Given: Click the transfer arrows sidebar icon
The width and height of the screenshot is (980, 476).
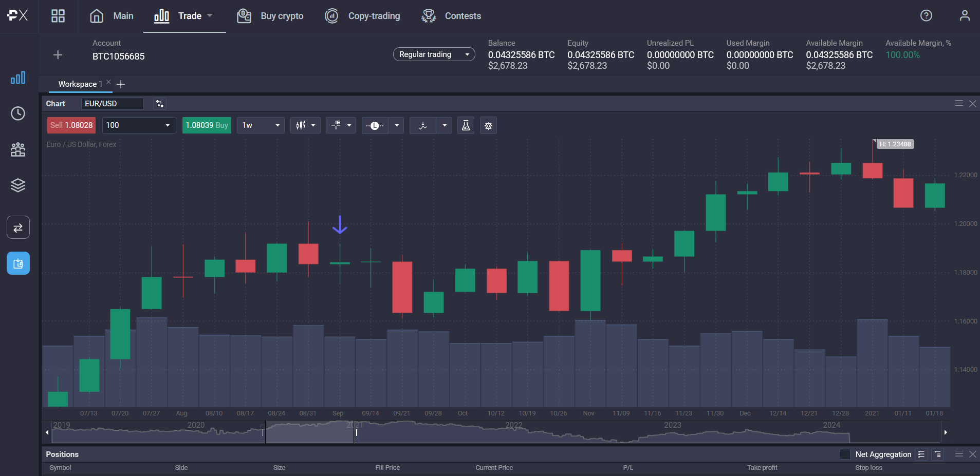Looking at the screenshot, I should [x=18, y=227].
